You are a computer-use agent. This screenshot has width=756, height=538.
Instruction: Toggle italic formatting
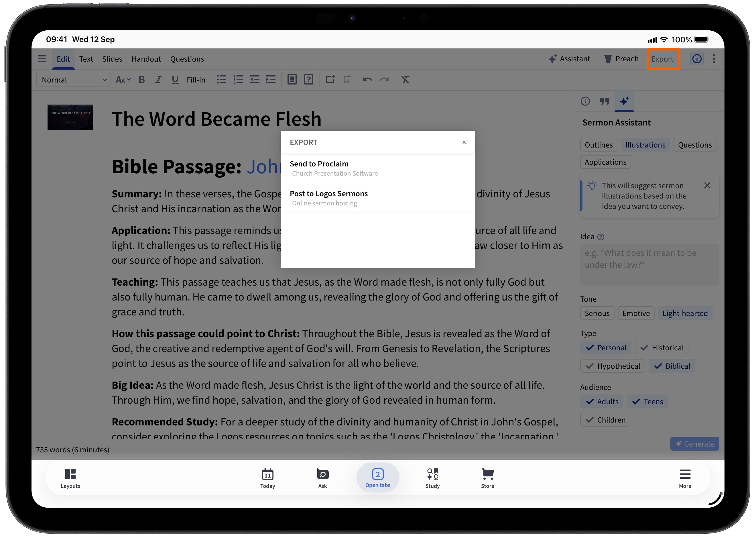[x=158, y=80]
